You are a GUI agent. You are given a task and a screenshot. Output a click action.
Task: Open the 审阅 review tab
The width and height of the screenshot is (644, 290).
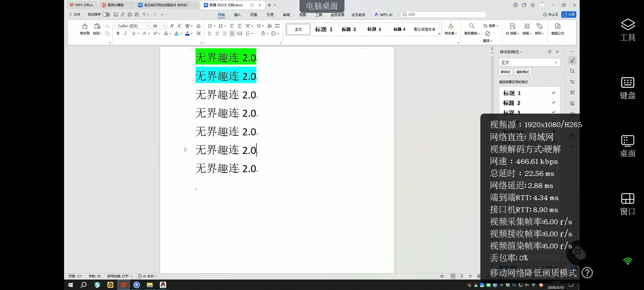286,15
